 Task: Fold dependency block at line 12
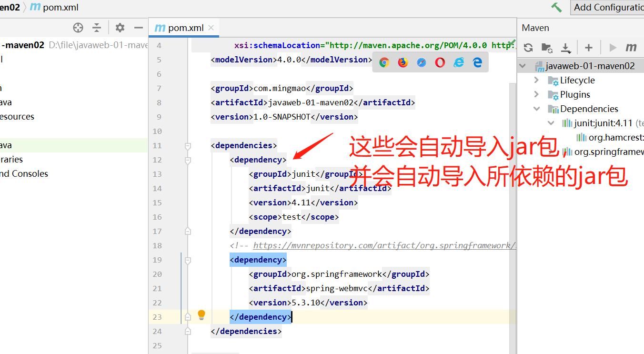[188, 160]
